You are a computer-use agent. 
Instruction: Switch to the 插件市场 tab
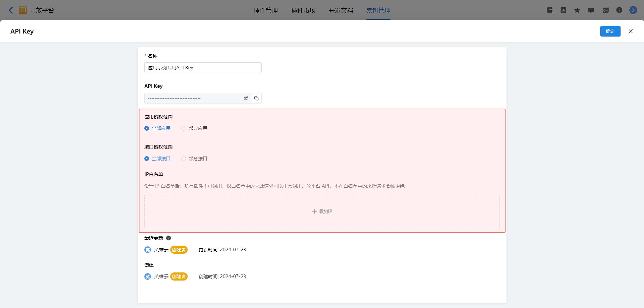click(x=303, y=11)
